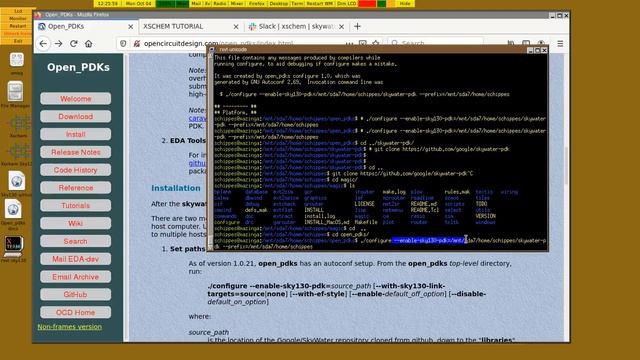Open Radio from the top taskbar
The height and width of the screenshot is (360, 640).
click(x=220, y=3)
